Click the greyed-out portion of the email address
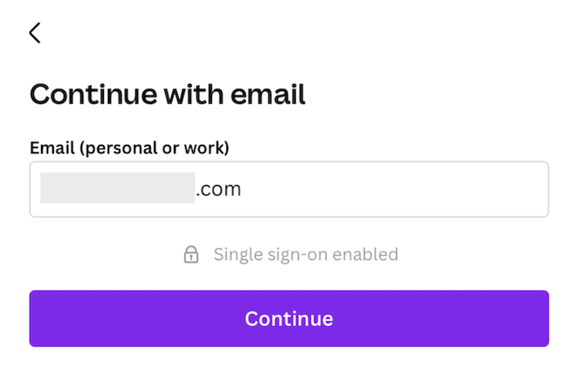 (118, 188)
